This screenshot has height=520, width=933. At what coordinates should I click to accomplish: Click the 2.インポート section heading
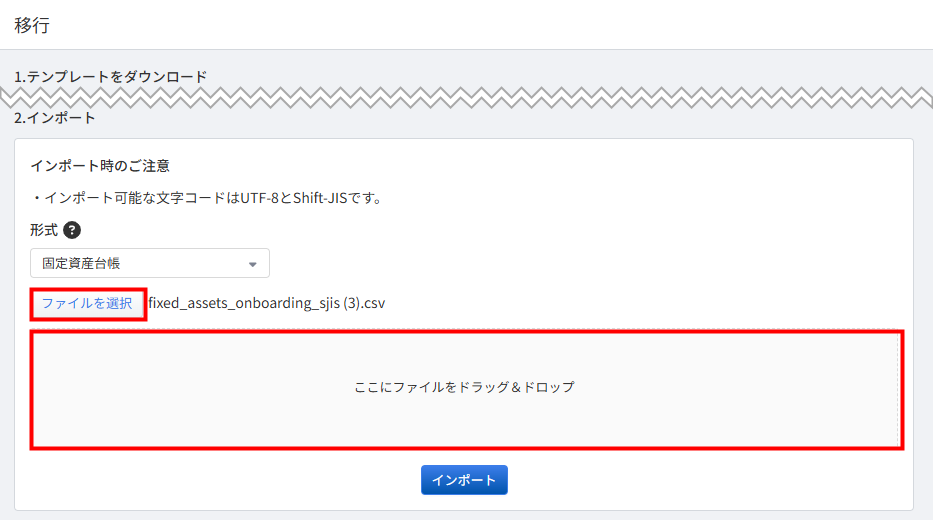[x=55, y=118]
